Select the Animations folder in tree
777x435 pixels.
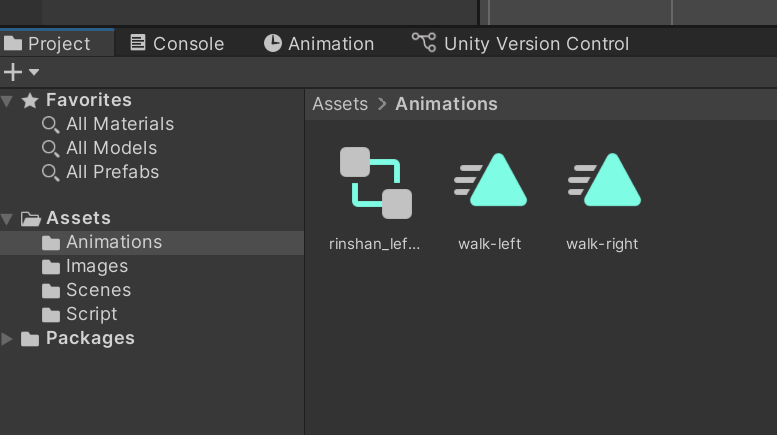[x=113, y=242]
